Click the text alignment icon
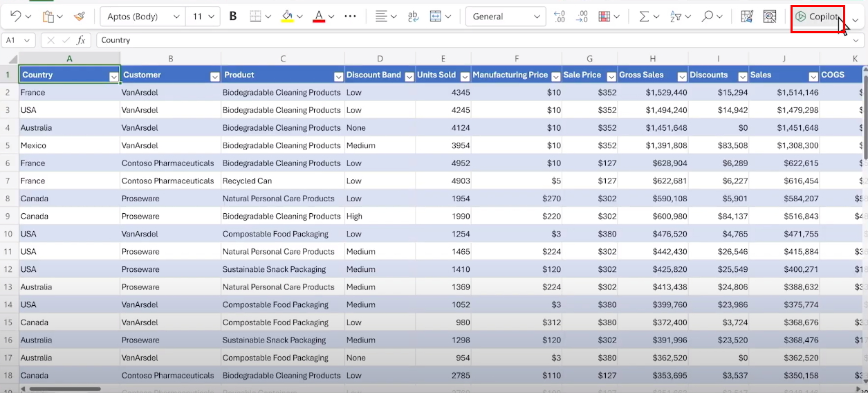Viewport: 868px width, 393px height. 381,16
